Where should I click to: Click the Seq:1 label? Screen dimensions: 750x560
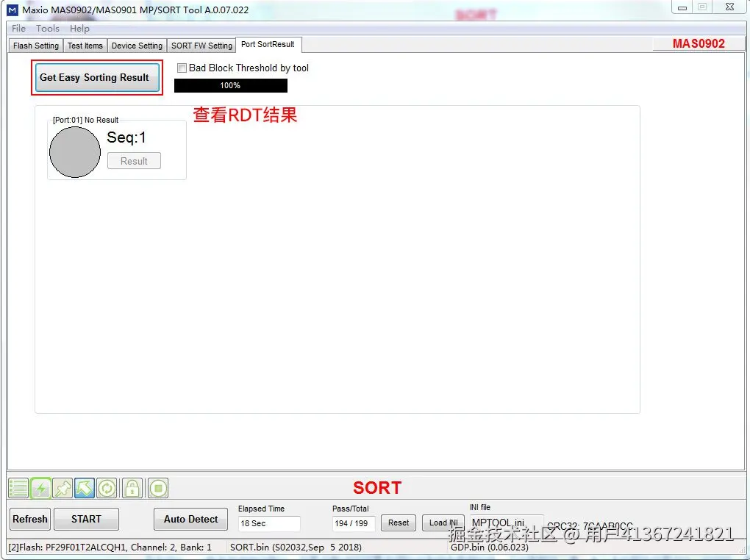tap(126, 137)
